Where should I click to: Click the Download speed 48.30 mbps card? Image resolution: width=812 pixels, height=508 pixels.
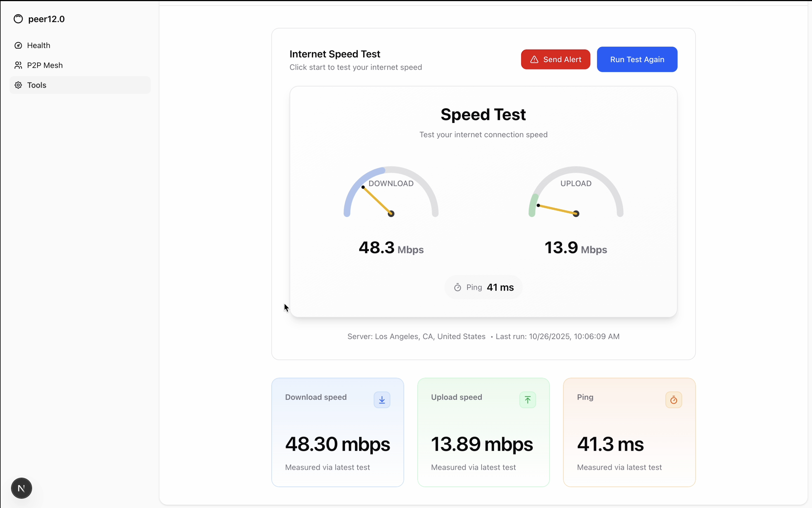[337, 432]
